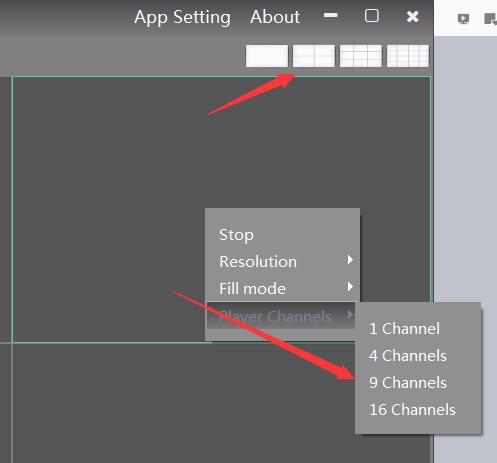Screen dimensions: 497x463
Task: Maximize the player window
Action: click(372, 16)
